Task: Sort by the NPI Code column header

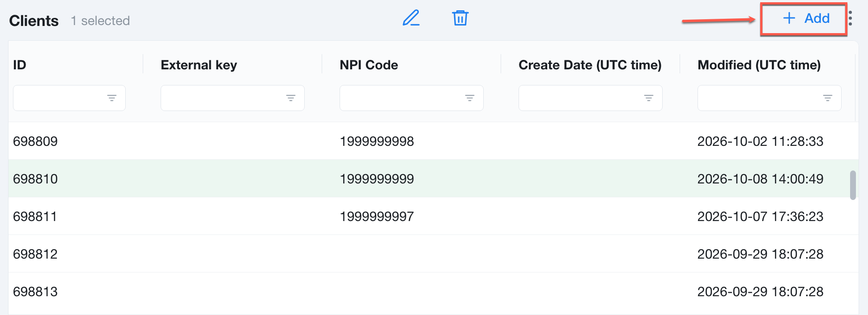Action: pos(369,65)
